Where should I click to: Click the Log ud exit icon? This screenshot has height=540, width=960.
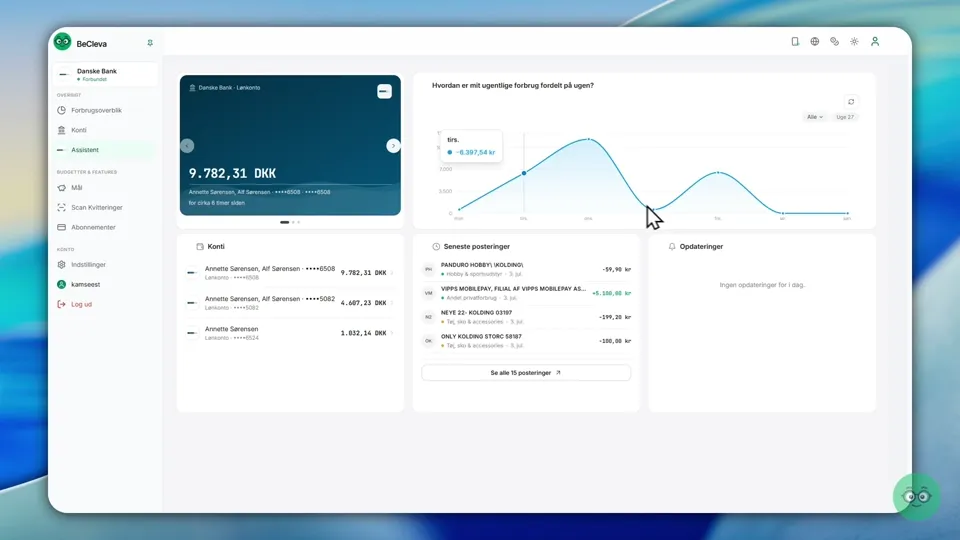tap(61, 304)
